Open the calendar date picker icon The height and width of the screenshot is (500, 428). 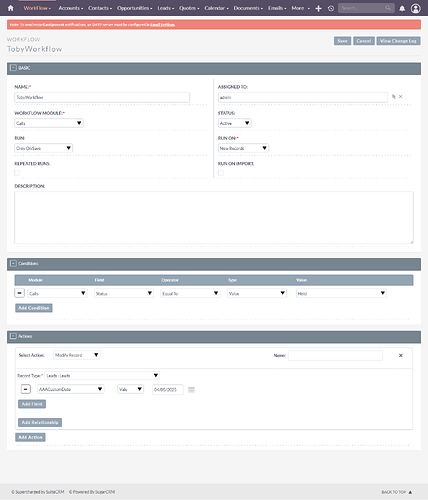(x=191, y=389)
